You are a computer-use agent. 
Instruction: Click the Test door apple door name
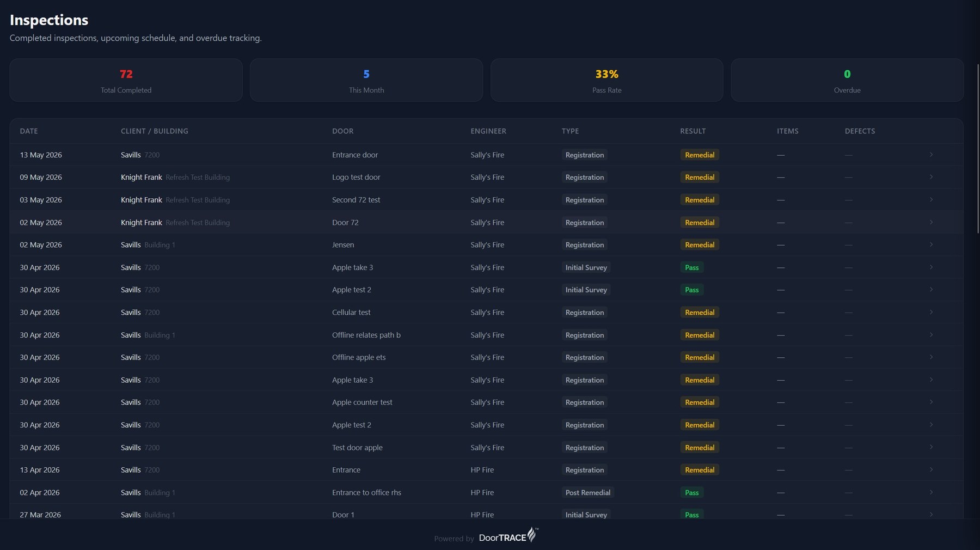pos(357,447)
